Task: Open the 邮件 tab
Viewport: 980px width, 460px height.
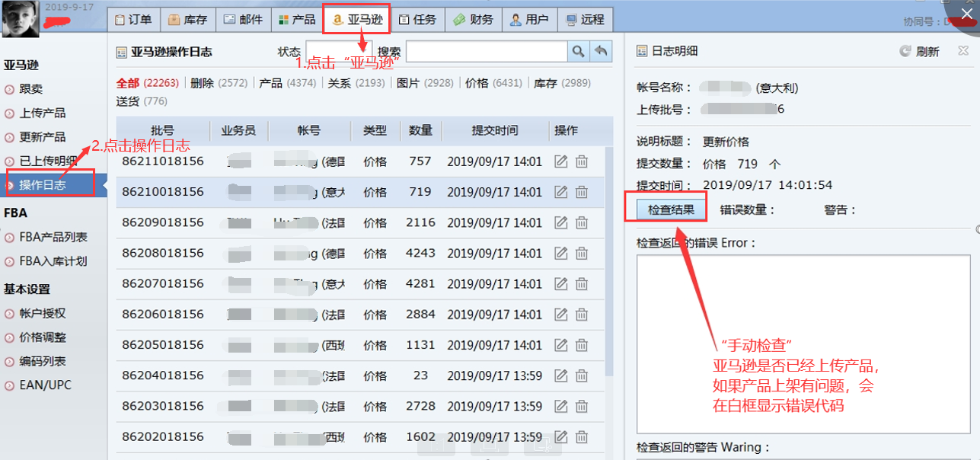Action: pos(243,20)
